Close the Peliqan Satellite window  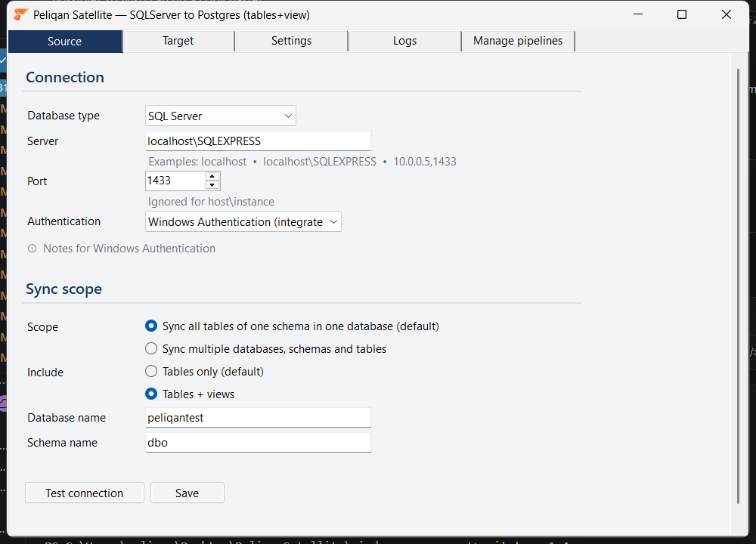point(726,14)
